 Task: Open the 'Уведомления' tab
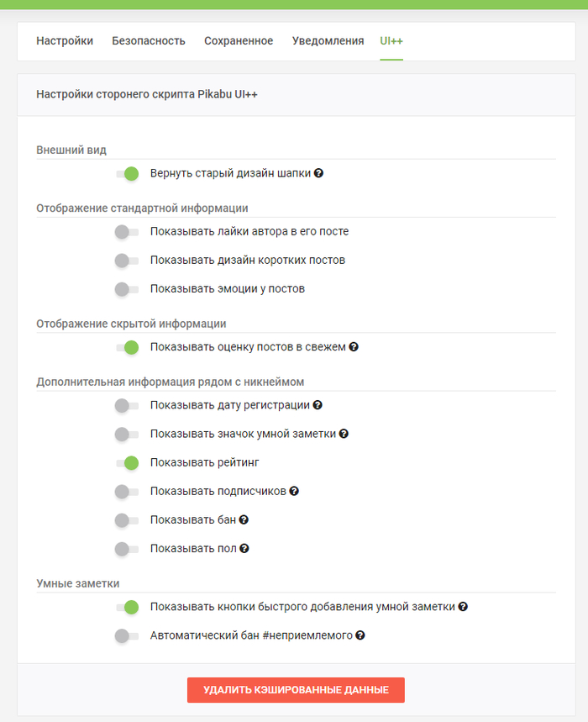pos(328,41)
